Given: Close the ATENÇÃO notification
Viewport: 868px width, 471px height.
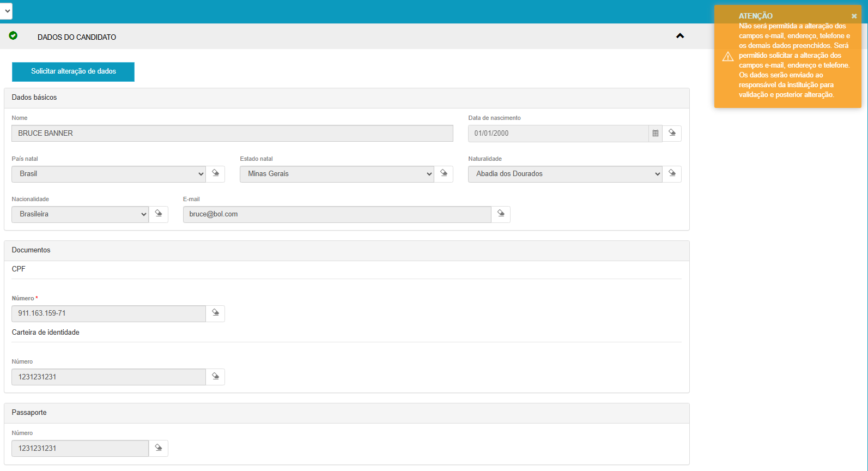Looking at the screenshot, I should pyautogui.click(x=854, y=16).
